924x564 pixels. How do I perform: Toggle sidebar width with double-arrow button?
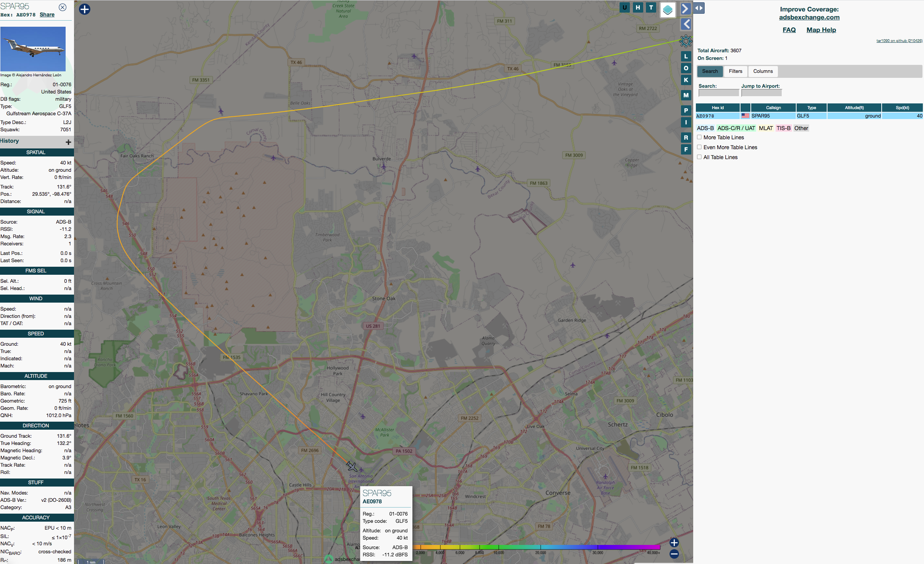699,8
